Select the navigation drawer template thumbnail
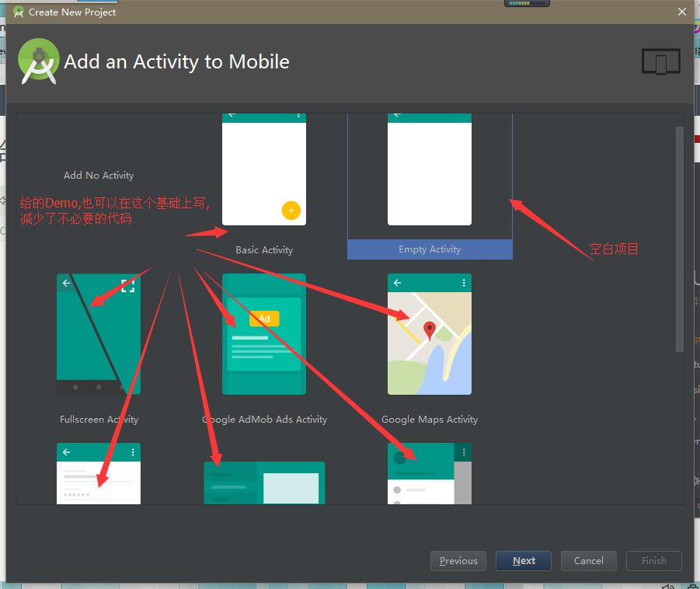700x589 pixels. coord(430,473)
